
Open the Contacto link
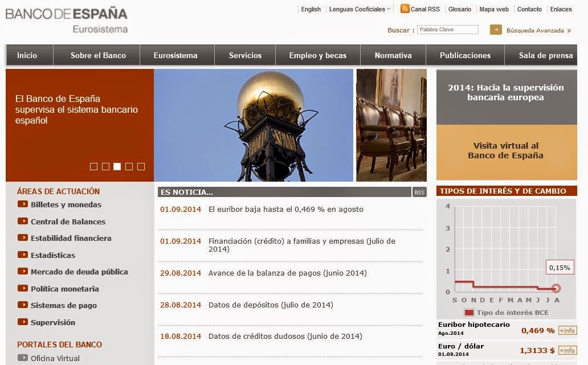click(529, 9)
